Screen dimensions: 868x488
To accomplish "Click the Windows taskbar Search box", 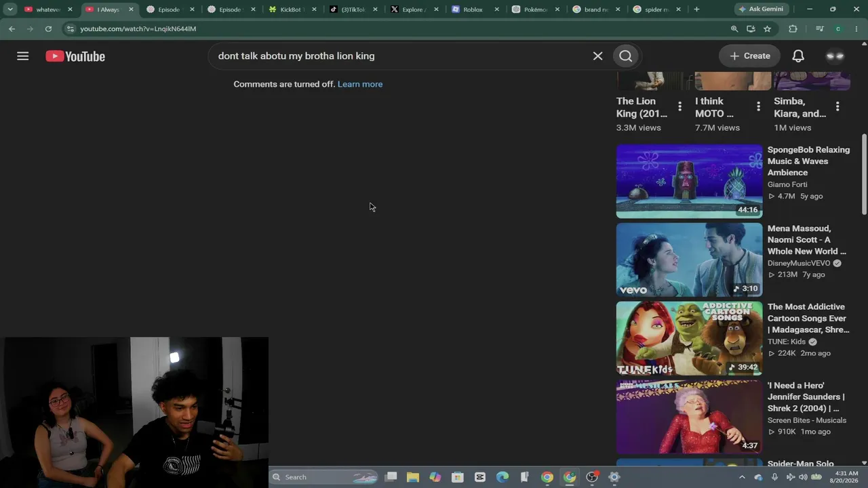I will 324,477.
